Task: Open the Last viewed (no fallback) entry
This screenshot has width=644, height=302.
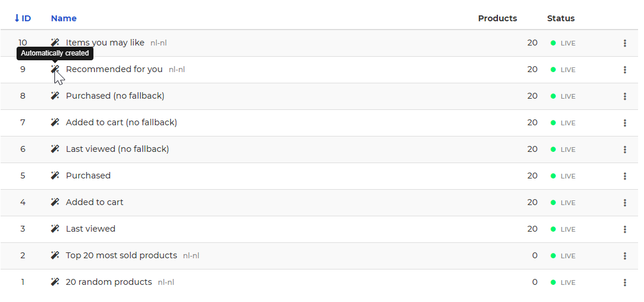Action: [118, 149]
